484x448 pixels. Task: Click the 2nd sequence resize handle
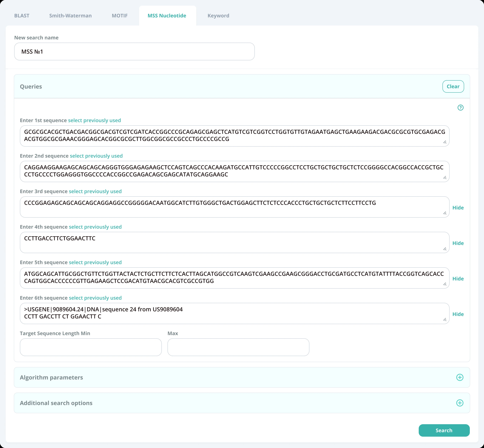coord(445,178)
